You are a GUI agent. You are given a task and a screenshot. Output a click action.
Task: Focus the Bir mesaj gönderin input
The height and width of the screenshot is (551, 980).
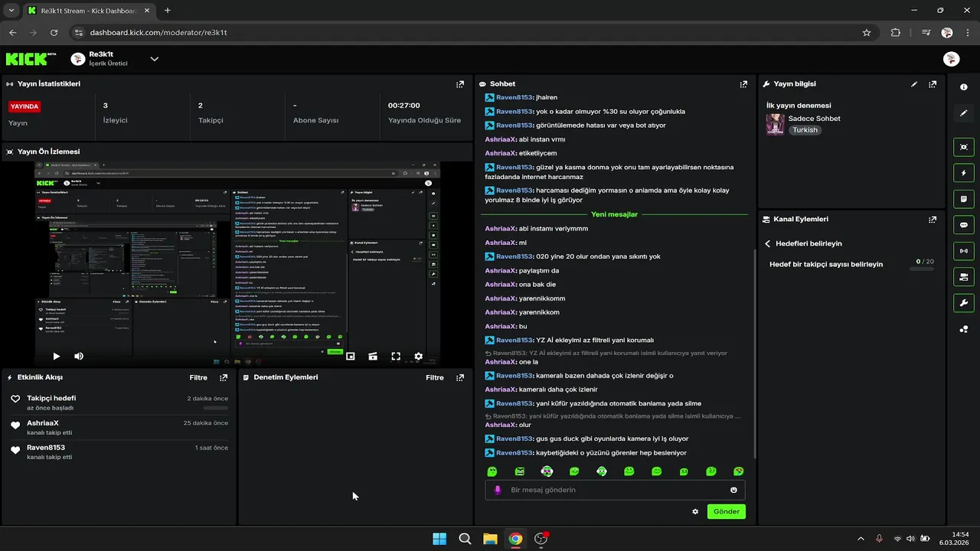pos(615,490)
